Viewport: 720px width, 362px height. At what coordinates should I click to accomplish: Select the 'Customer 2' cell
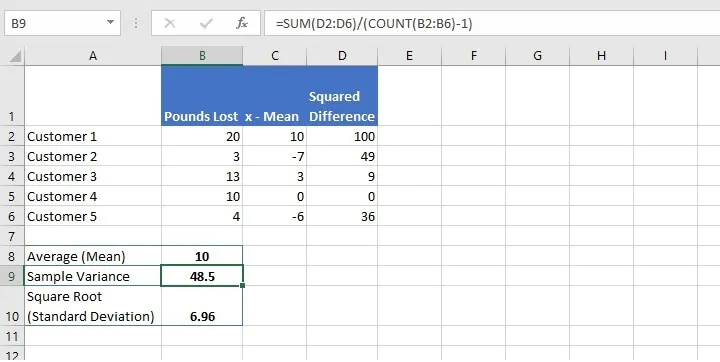point(93,156)
